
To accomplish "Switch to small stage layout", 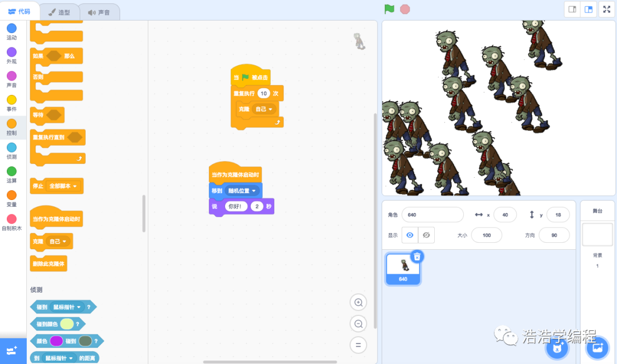I will coord(572,10).
